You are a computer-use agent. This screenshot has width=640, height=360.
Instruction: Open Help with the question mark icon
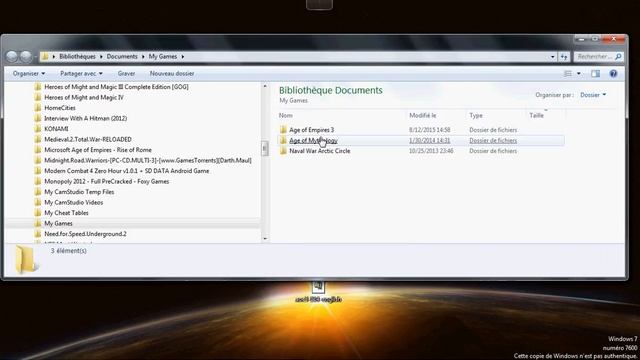click(613, 73)
